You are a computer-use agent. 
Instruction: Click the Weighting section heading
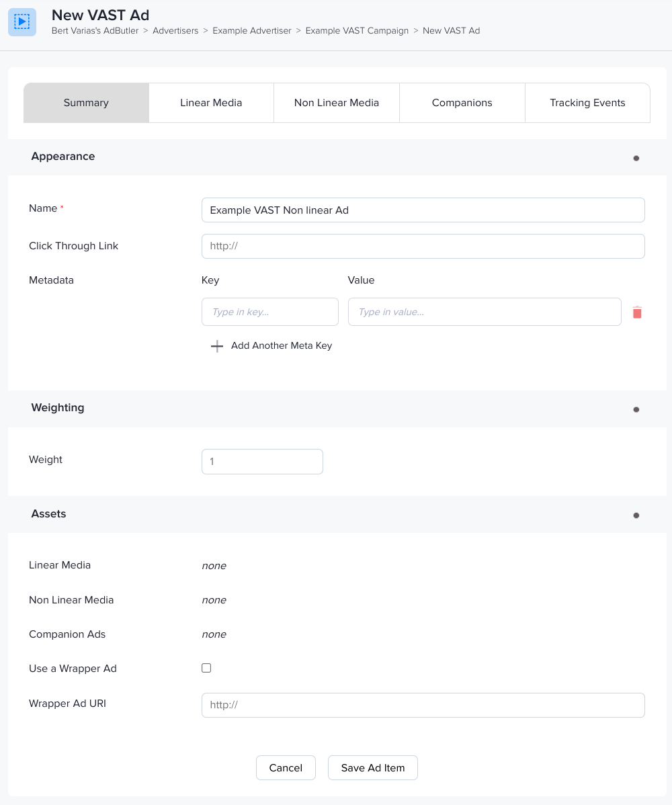point(58,408)
